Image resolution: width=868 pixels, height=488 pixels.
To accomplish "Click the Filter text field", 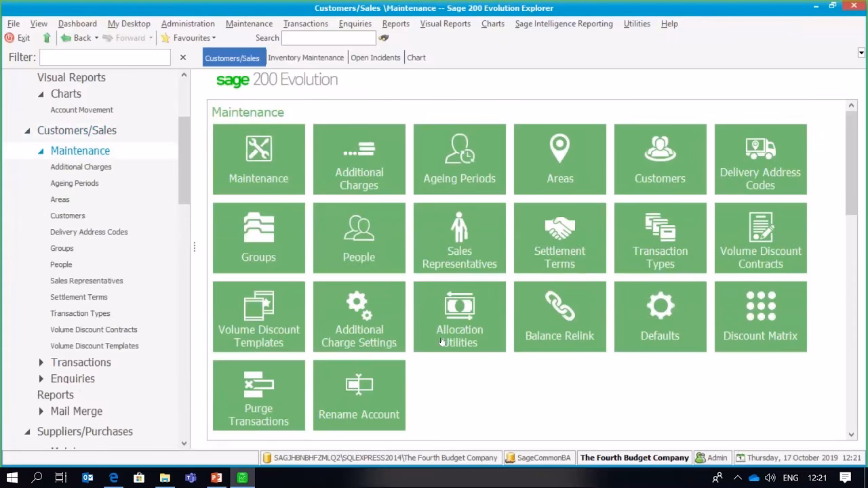I will (x=105, y=58).
